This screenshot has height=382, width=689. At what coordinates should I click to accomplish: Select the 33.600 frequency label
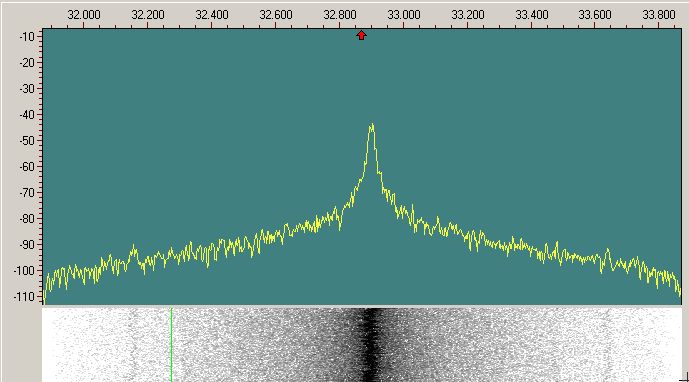(x=595, y=15)
